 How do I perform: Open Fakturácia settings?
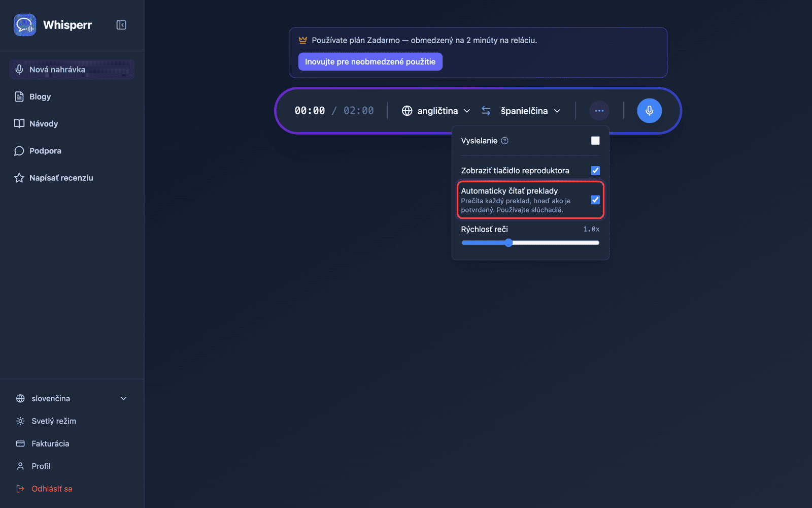[72, 443]
